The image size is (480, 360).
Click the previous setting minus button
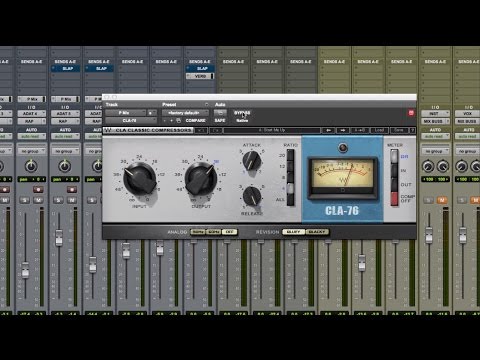coord(164,120)
